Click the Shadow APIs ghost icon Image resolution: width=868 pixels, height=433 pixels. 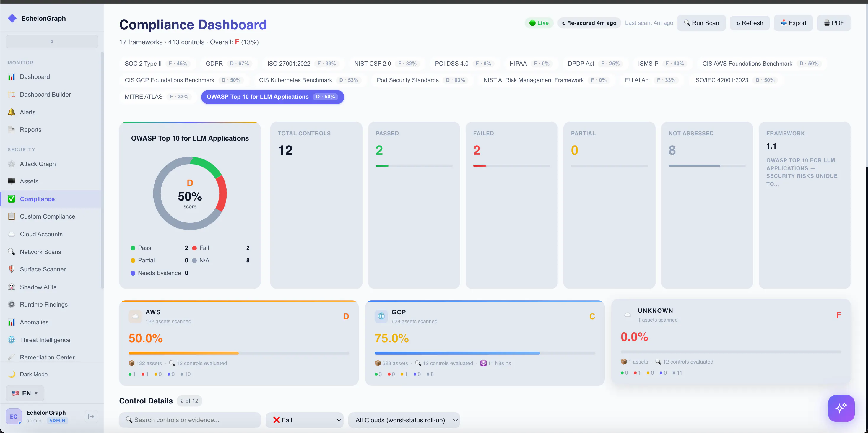point(12,287)
